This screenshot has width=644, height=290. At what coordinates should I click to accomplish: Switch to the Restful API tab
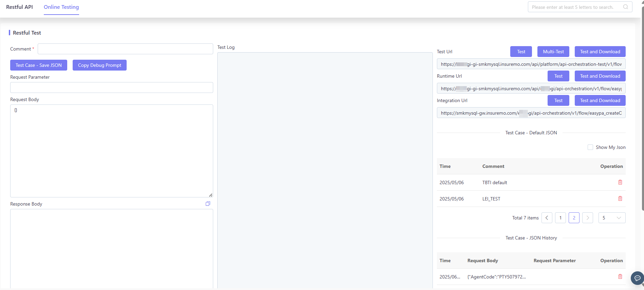pos(19,7)
